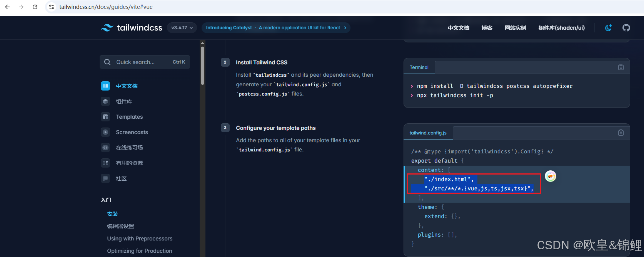Open 社区 sidebar link

click(121, 178)
